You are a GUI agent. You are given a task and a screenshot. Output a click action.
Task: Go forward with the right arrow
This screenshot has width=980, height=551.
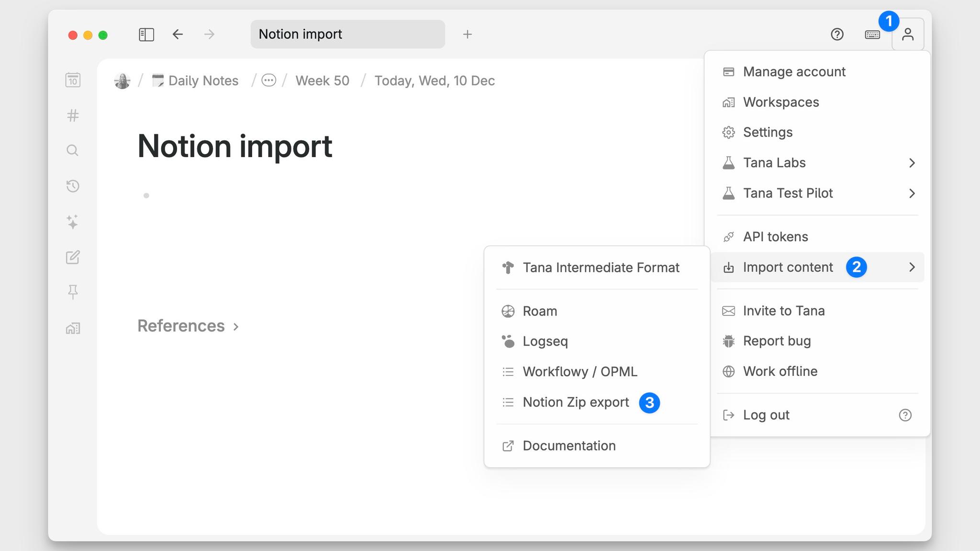pyautogui.click(x=209, y=34)
